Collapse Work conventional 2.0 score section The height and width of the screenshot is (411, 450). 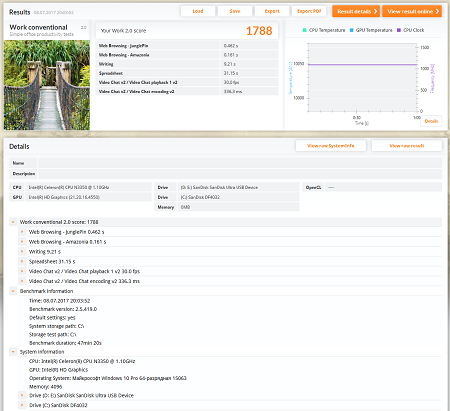(13, 222)
